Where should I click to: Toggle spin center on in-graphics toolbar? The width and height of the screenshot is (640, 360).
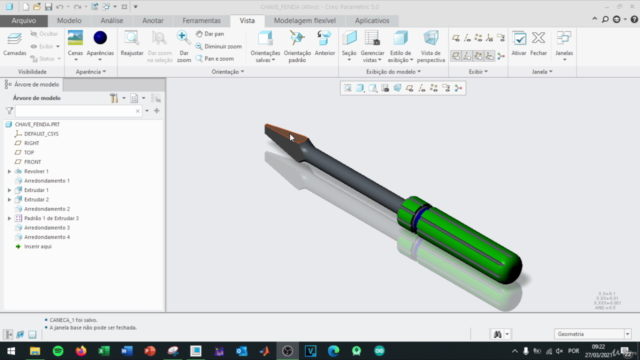coord(458,88)
